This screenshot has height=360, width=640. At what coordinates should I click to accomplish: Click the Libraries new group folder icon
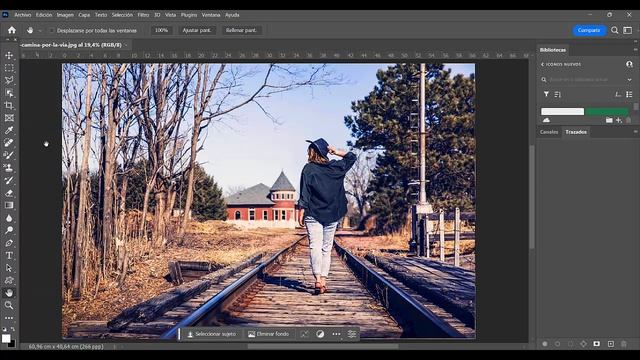[x=609, y=120]
